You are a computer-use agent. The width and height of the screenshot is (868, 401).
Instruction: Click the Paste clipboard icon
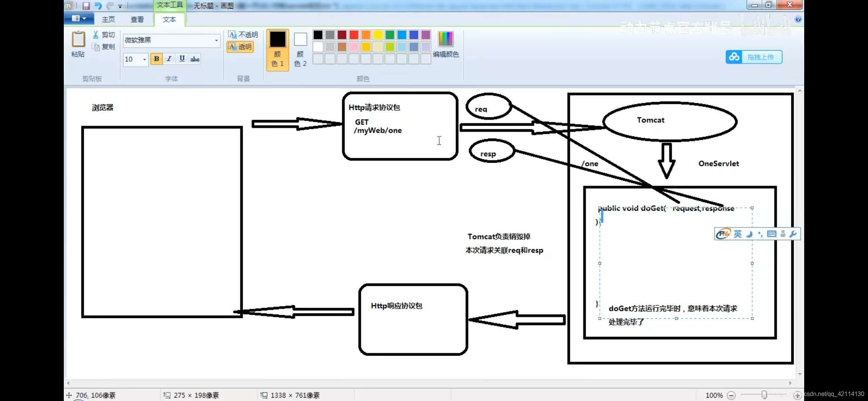pyautogui.click(x=78, y=40)
